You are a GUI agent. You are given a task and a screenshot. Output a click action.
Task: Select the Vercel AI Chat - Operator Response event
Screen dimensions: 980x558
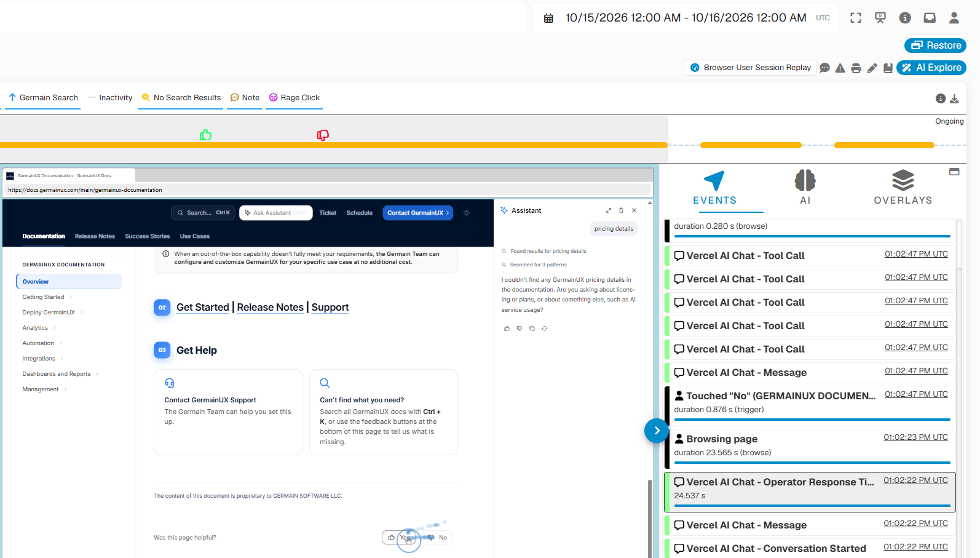click(810, 492)
